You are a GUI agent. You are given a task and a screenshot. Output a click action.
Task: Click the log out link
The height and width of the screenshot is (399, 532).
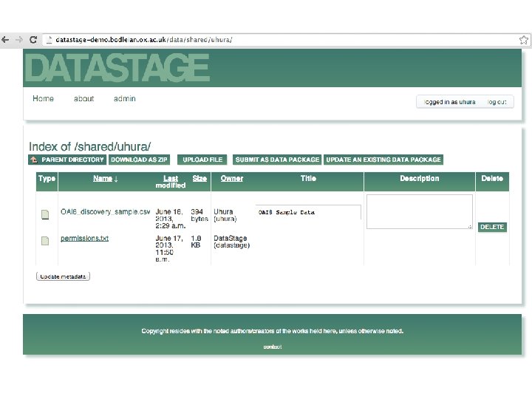click(x=497, y=102)
